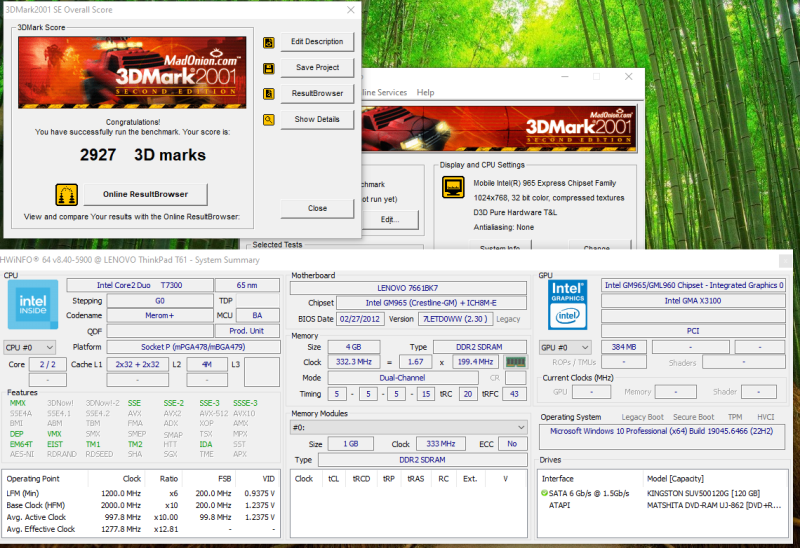Image resolution: width=800 pixels, height=548 pixels.
Task: Open Help menu in 3DMark window
Action: [x=426, y=92]
